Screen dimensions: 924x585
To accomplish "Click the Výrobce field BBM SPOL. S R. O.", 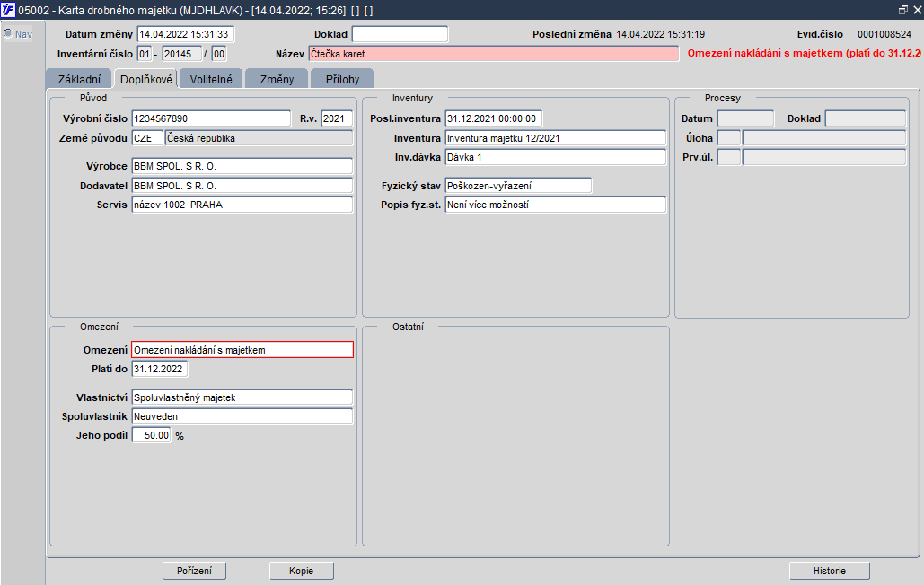I will [242, 166].
